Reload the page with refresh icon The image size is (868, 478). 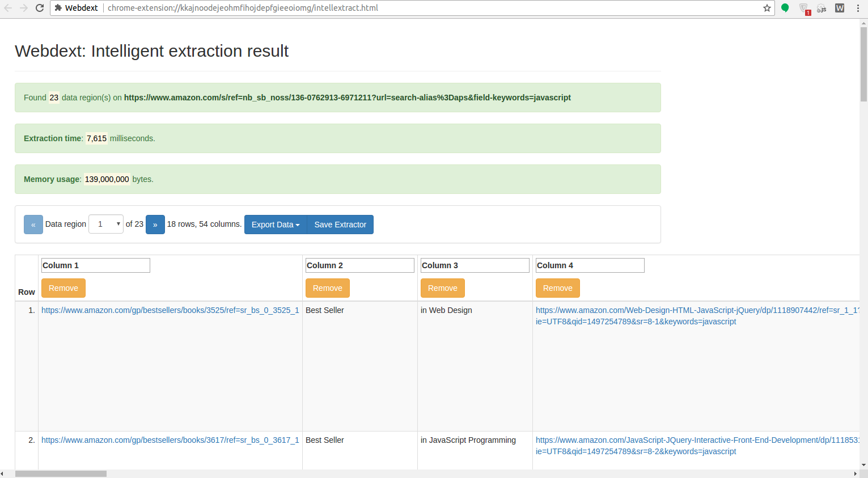[x=40, y=8]
